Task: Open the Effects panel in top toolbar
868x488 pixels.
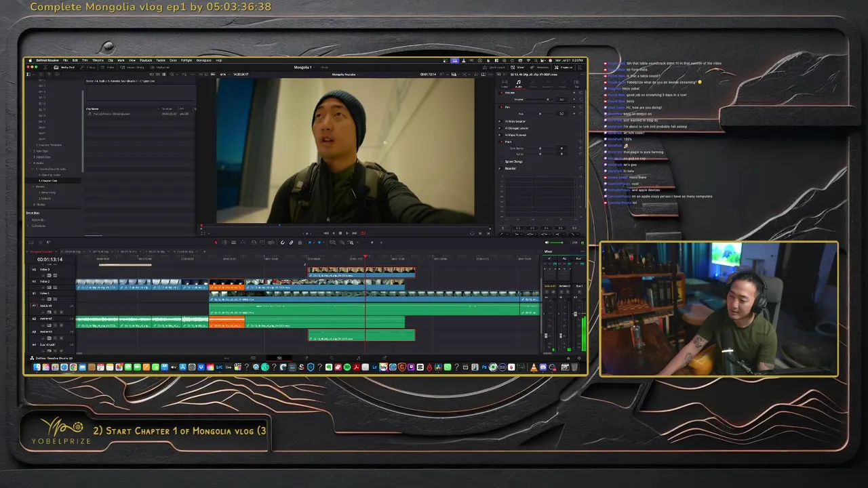Action: click(87, 67)
